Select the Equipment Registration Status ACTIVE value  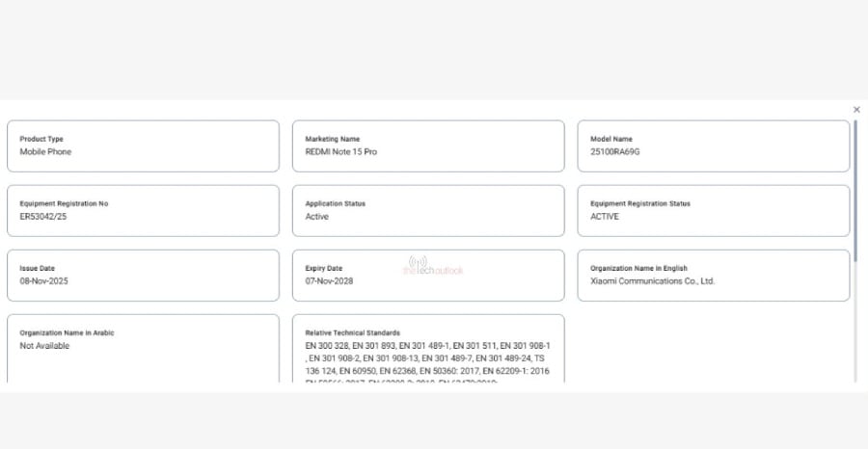[605, 217]
